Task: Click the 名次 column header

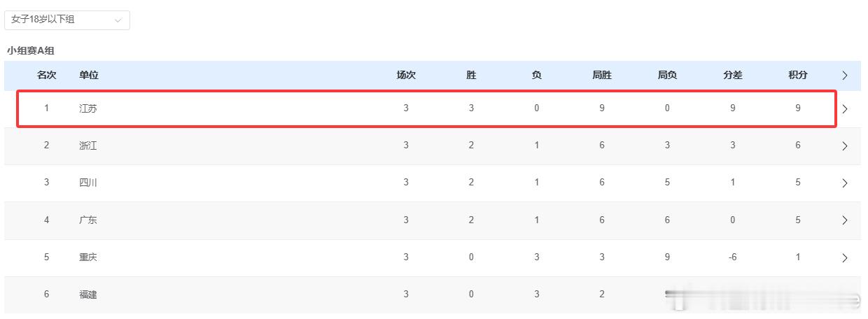Action: click(47, 75)
